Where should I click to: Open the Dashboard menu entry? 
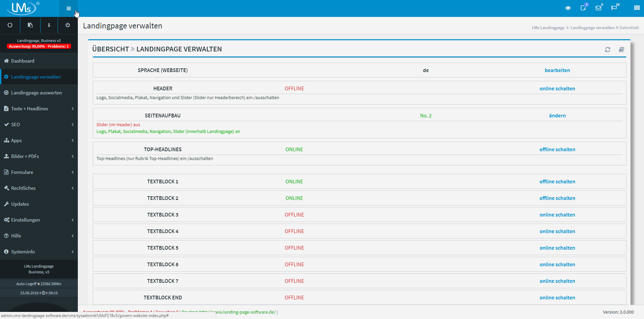tap(23, 61)
